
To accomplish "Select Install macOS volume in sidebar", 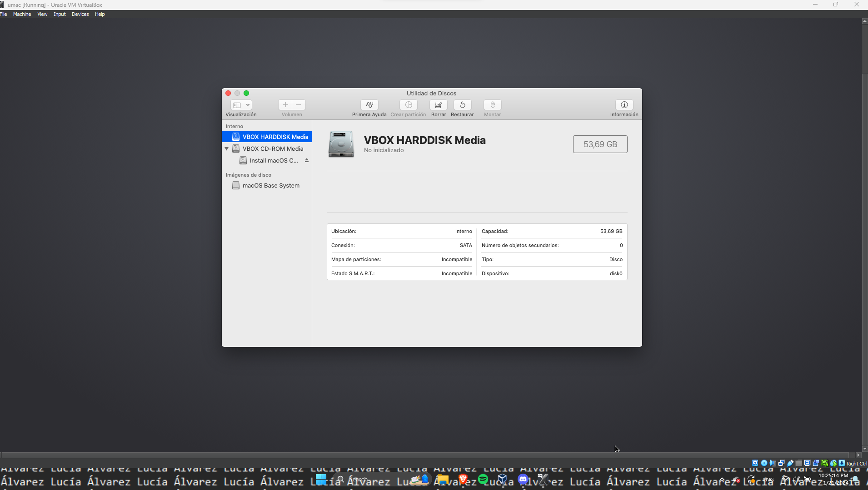I will (x=274, y=160).
